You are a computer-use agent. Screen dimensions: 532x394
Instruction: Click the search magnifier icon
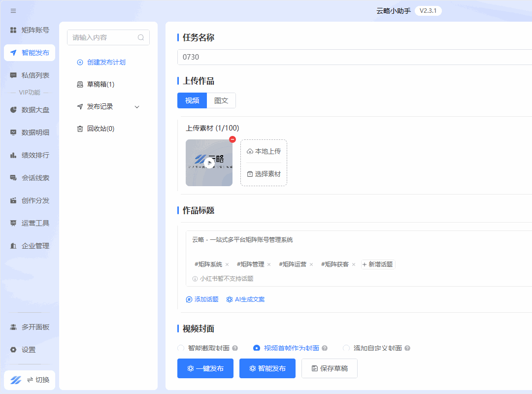pos(141,37)
